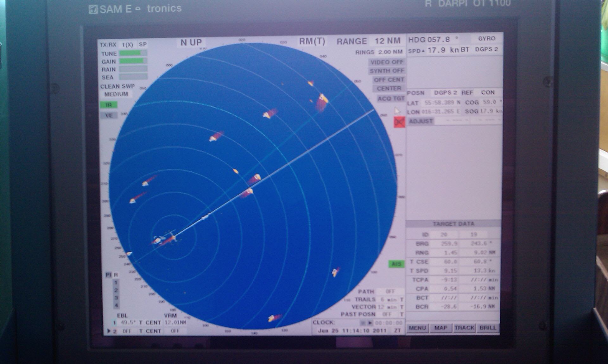The width and height of the screenshot is (608, 364).
Task: Click the GYRO heading source field
Action: 486,39
